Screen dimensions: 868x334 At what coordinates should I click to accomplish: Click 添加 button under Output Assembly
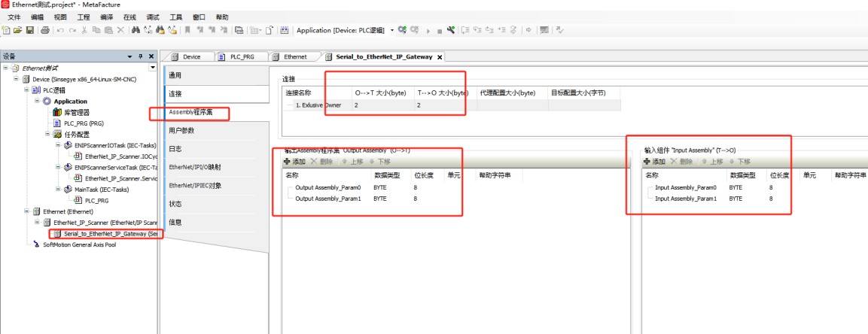coord(295,162)
